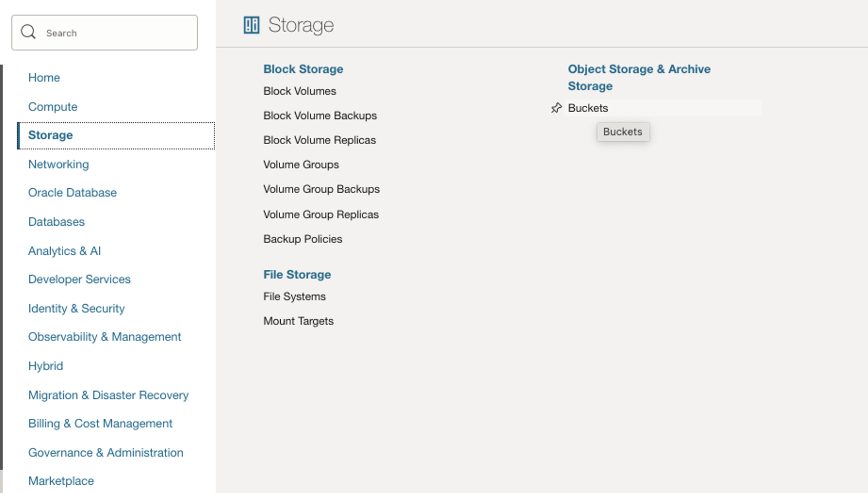
Task: Pin the Buckets shortcut using the pin icon
Action: pyautogui.click(x=557, y=108)
